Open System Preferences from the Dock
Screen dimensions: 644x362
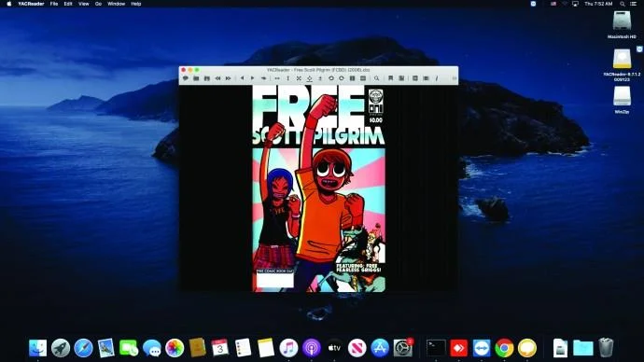click(403, 348)
